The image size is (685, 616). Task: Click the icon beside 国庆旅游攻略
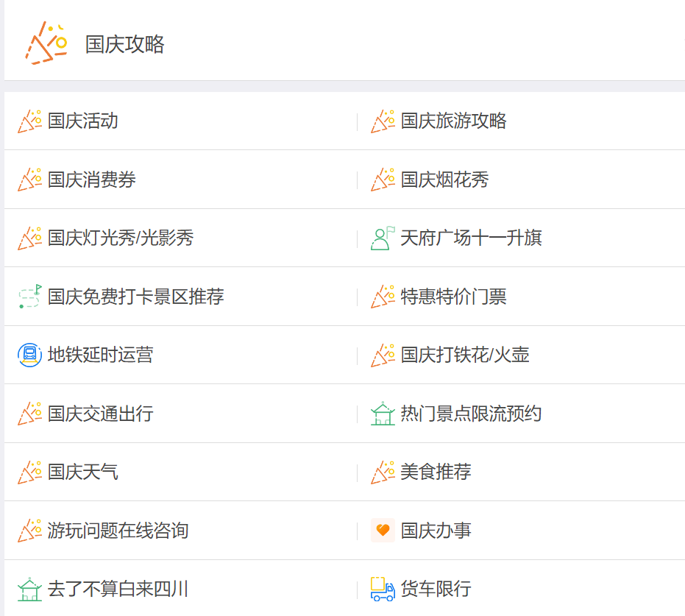tap(383, 121)
